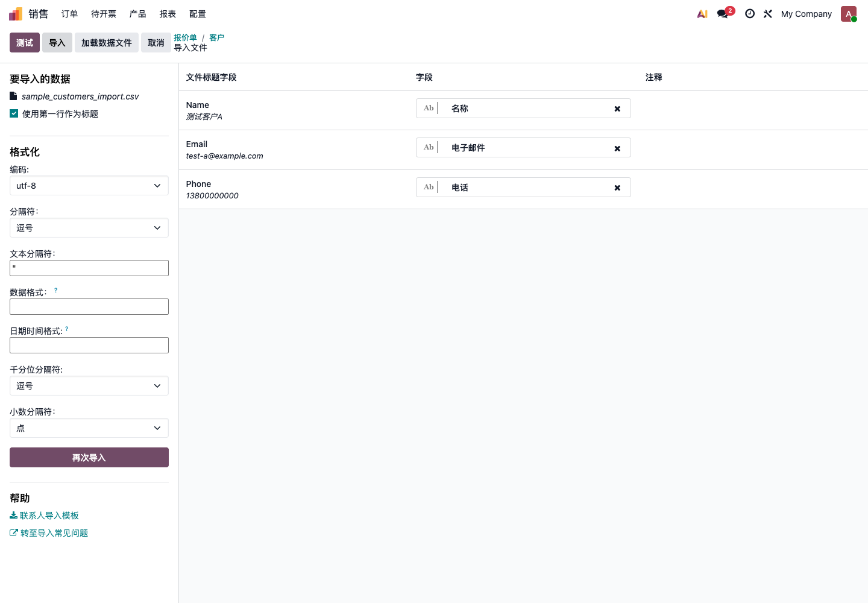Image resolution: width=868 pixels, height=603 pixels.
Task: Open the activities clock icon
Action: click(750, 14)
